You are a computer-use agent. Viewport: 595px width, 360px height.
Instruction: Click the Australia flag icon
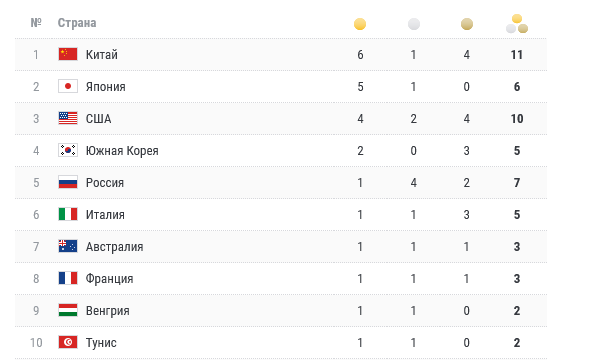pos(68,246)
